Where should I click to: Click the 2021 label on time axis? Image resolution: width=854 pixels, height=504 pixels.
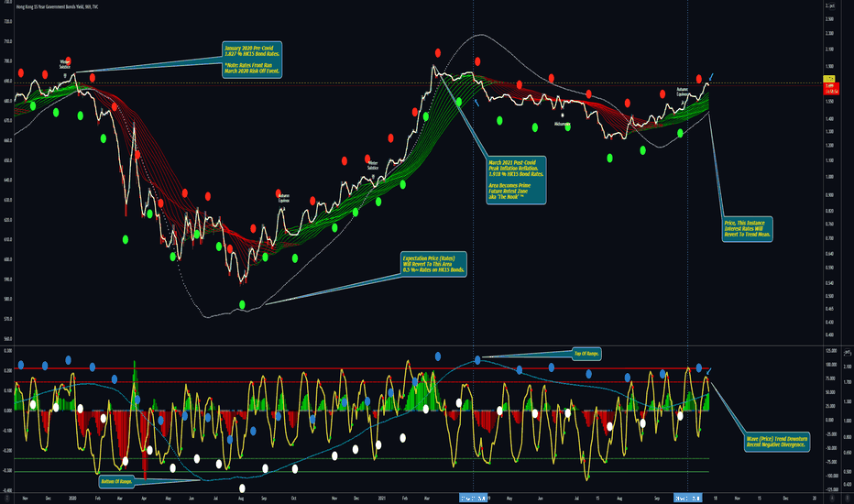382,498
